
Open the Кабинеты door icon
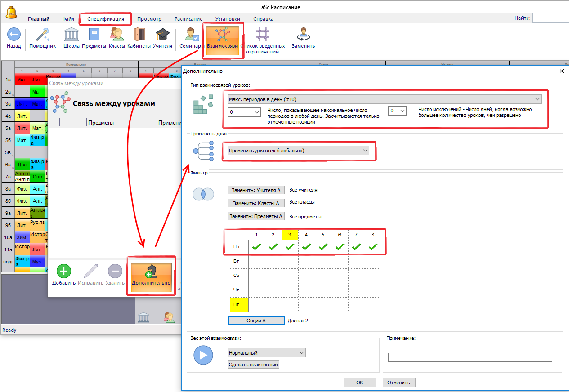point(139,35)
